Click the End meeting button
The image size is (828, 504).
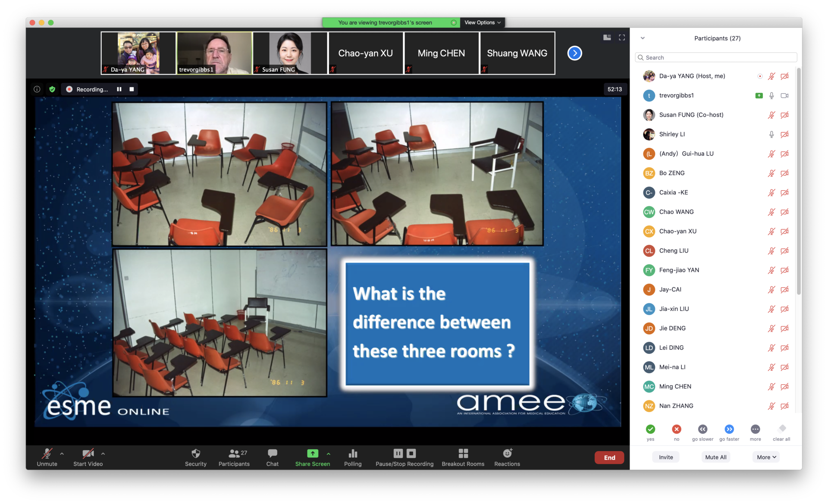pyautogui.click(x=609, y=457)
